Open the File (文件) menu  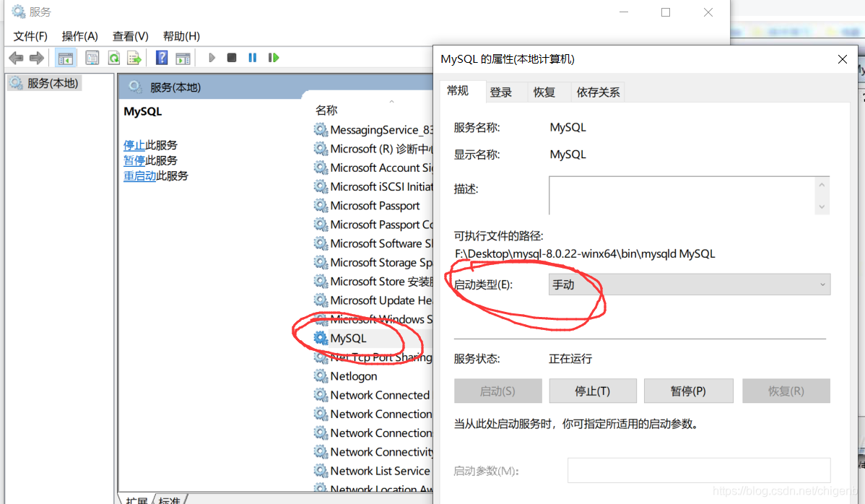pyautogui.click(x=30, y=36)
